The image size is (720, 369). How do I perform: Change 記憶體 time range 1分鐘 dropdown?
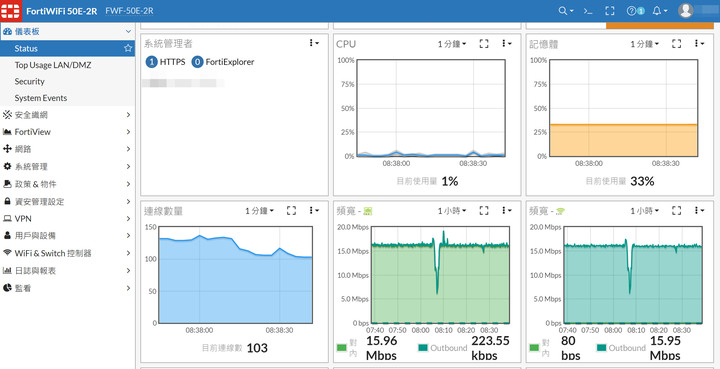click(645, 44)
